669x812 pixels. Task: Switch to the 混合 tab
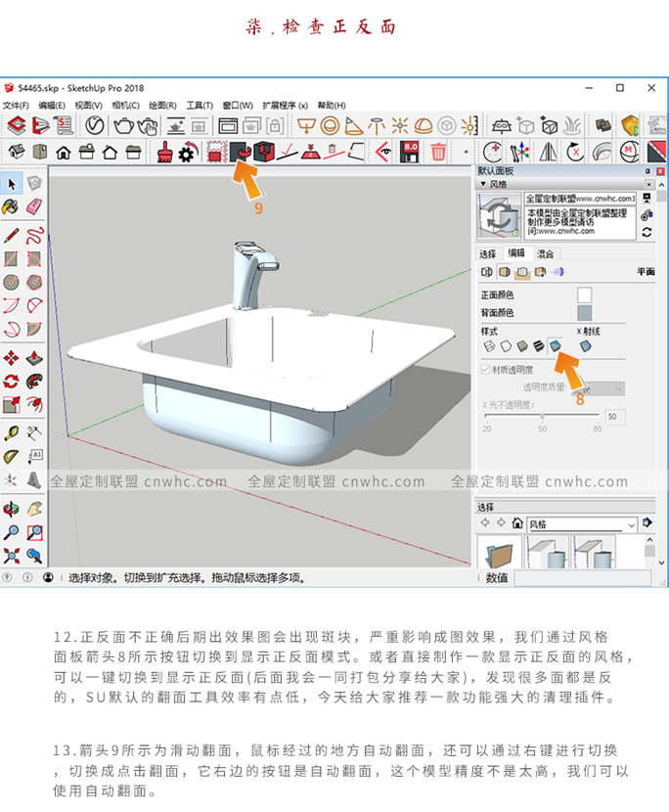(545, 253)
